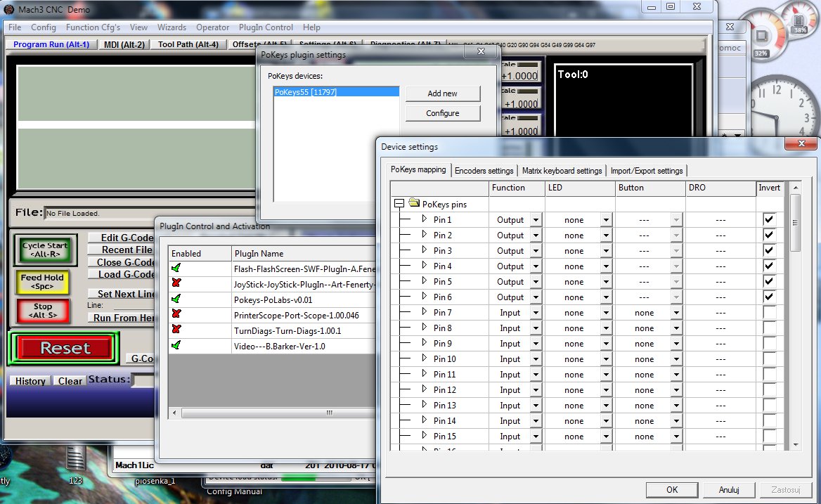Open the LED dropdown for Pin 5

[x=606, y=282]
